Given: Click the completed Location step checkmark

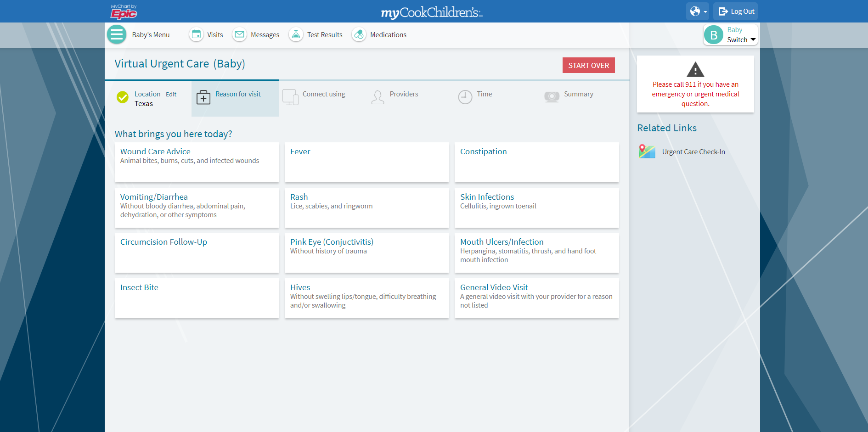Looking at the screenshot, I should pyautogui.click(x=123, y=97).
